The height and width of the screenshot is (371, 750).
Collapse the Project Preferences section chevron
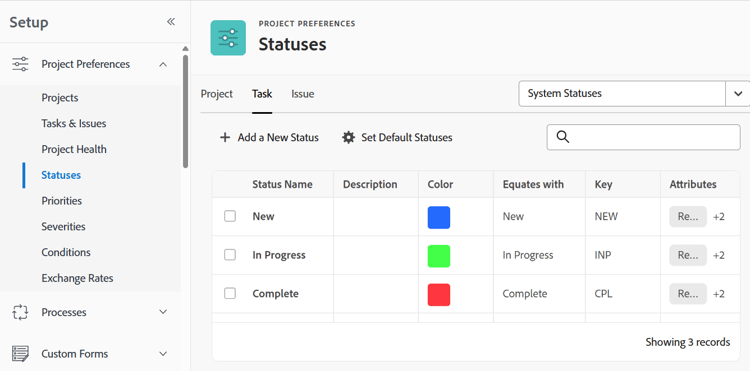[163, 64]
